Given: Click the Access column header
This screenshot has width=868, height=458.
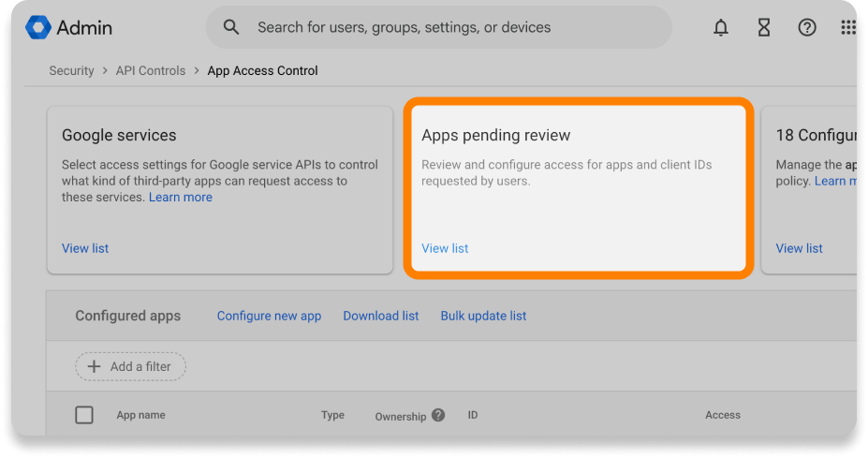Looking at the screenshot, I should click(x=723, y=415).
